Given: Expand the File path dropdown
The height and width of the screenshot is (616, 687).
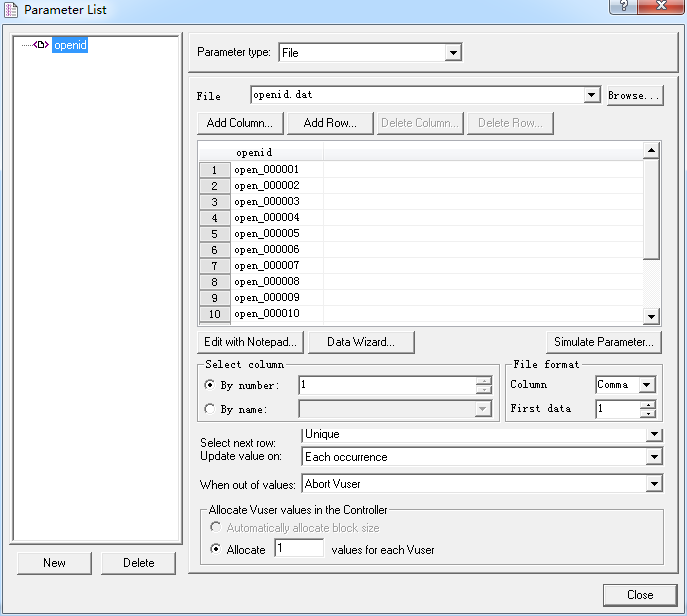Looking at the screenshot, I should click(591, 95).
